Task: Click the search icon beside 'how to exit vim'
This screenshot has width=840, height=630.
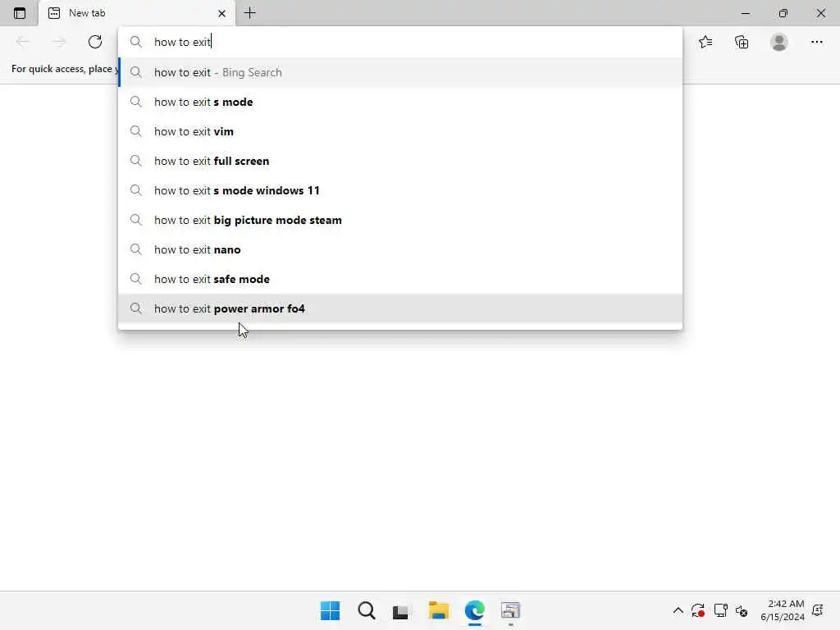Action: click(136, 131)
